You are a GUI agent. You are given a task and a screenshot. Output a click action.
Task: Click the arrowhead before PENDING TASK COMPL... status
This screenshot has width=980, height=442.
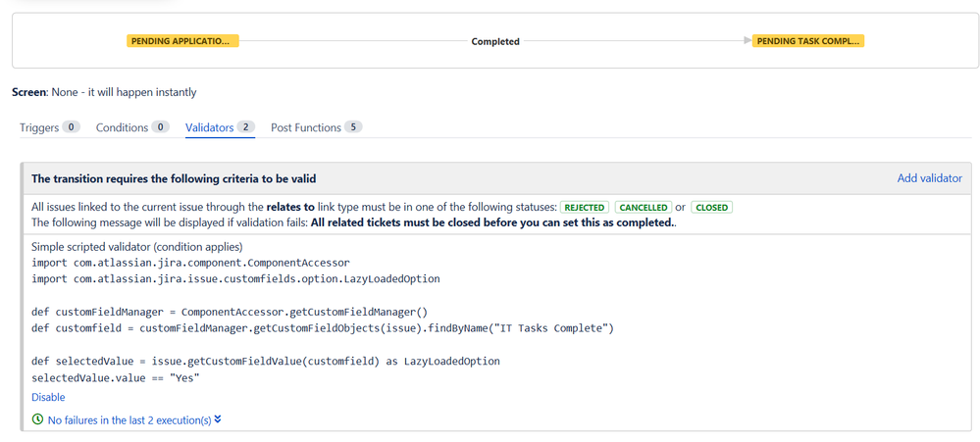pos(748,41)
